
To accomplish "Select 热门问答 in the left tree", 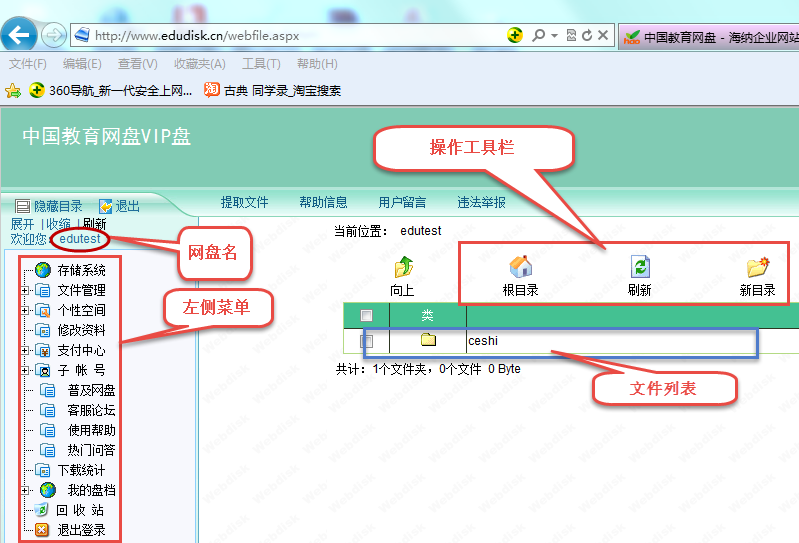I will (x=91, y=450).
